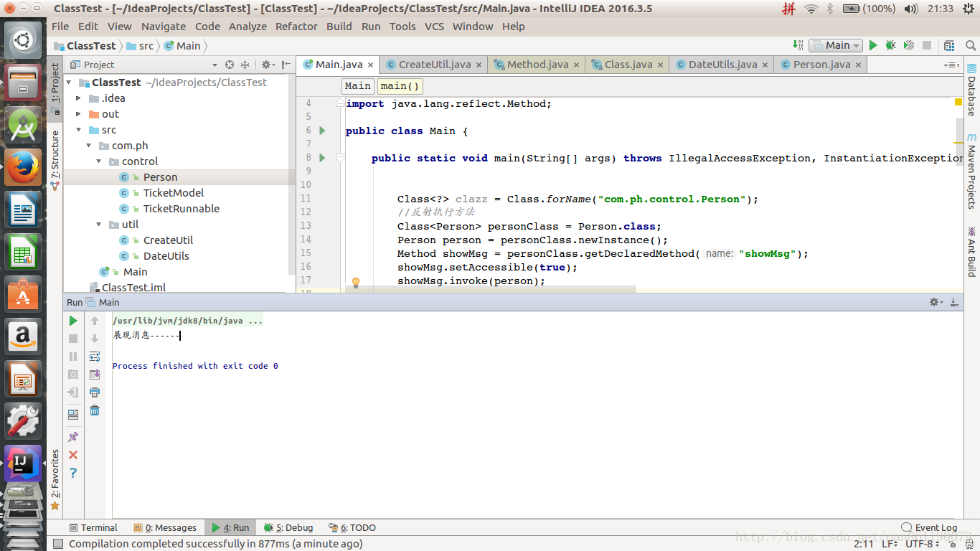Open 5: Debug tool window
980x551 pixels.
pyautogui.click(x=288, y=527)
